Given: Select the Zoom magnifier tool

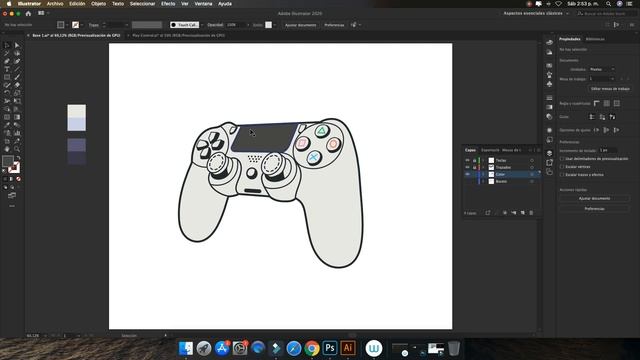Looking at the screenshot, I should pyautogui.click(x=17, y=149).
